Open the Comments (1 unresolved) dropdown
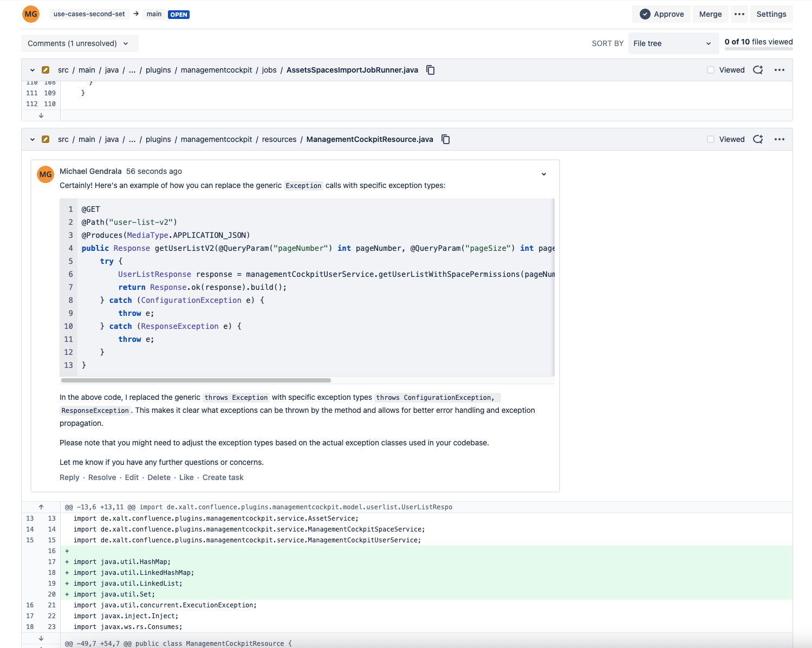 (80, 43)
